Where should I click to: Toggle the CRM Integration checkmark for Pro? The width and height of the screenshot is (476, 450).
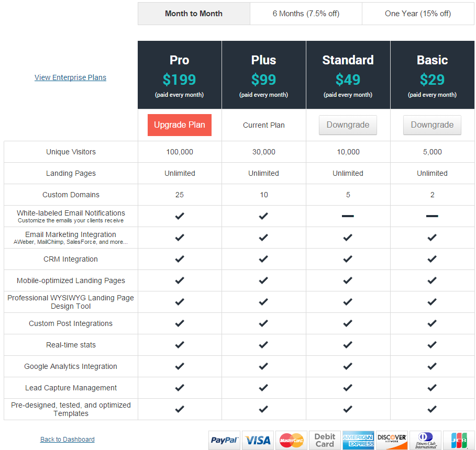180,258
